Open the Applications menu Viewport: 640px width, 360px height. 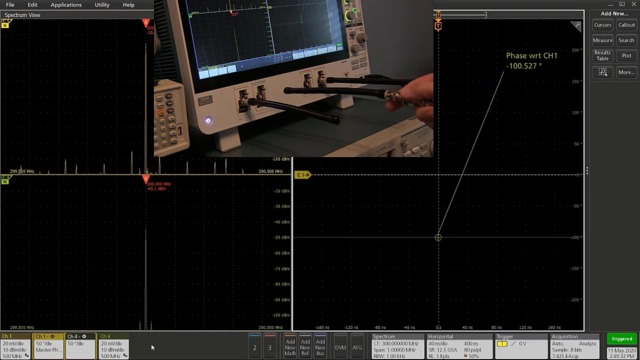(x=66, y=5)
